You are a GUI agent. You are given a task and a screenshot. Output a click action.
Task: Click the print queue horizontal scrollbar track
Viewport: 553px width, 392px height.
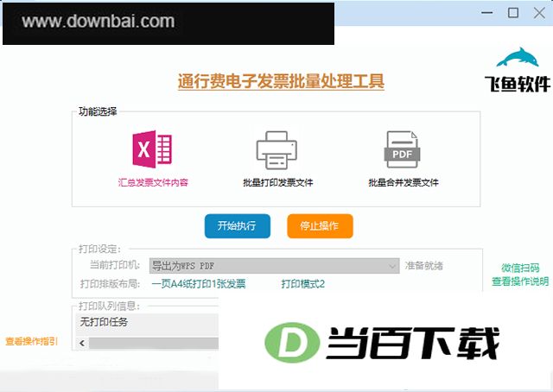point(154,343)
